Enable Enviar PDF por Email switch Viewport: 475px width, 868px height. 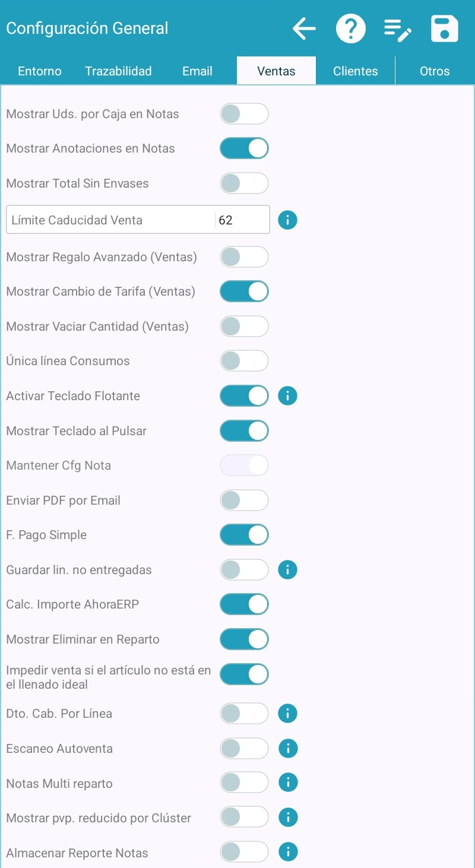pyautogui.click(x=244, y=500)
